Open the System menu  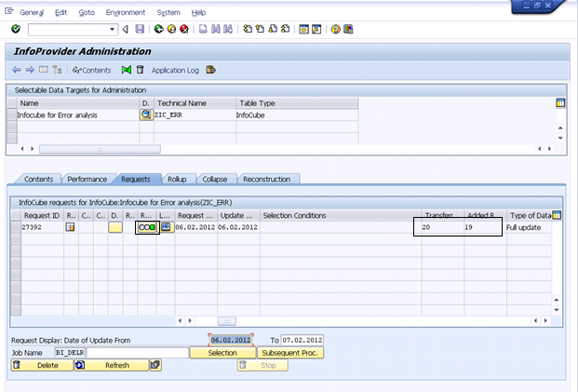coord(168,12)
